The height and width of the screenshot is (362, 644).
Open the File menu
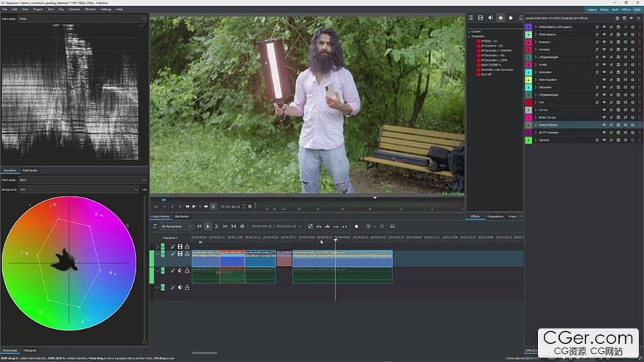[x=4, y=9]
